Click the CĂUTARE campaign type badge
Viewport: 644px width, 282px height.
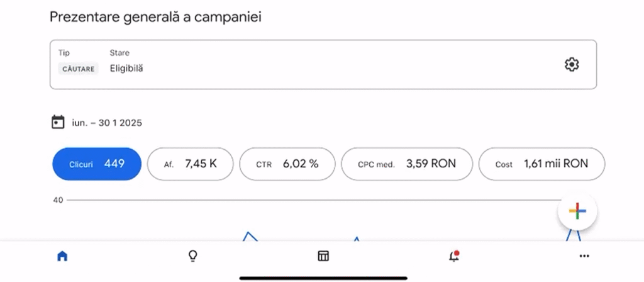79,69
